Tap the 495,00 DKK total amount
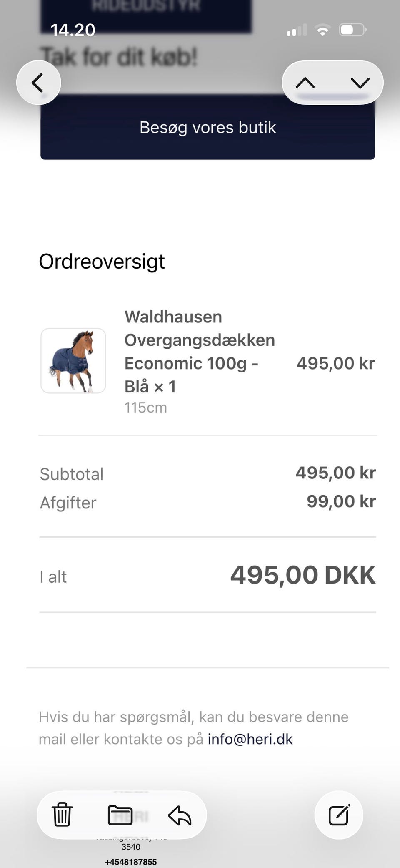Screen dimensions: 400x868 click(303, 575)
